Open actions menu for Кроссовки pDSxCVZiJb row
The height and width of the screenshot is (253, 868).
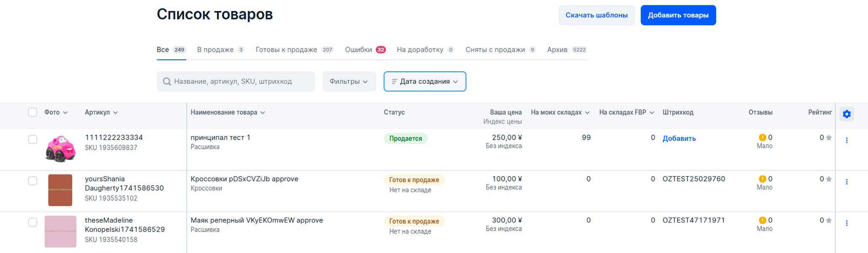coord(846,182)
